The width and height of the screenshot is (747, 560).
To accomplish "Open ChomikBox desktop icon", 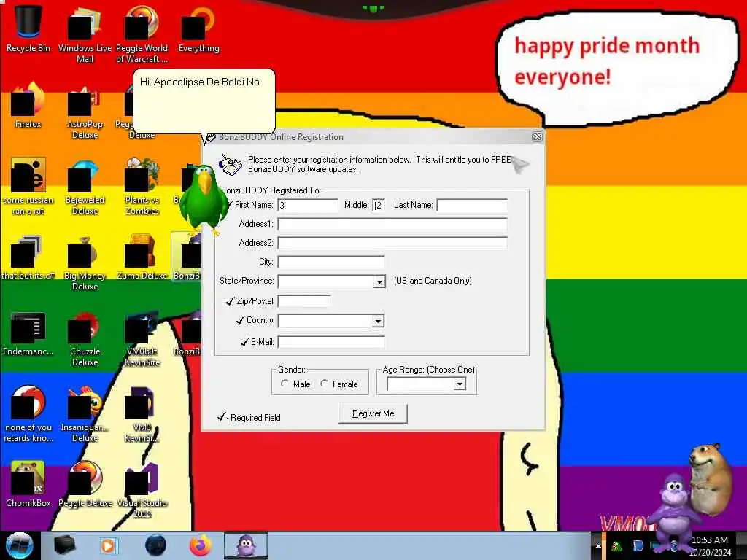I will (x=28, y=484).
